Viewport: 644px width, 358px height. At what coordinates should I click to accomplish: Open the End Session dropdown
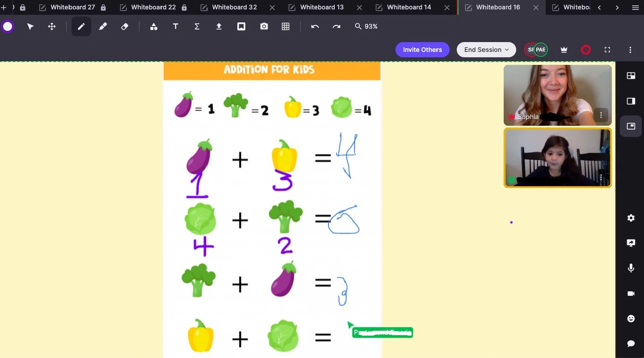pos(486,50)
